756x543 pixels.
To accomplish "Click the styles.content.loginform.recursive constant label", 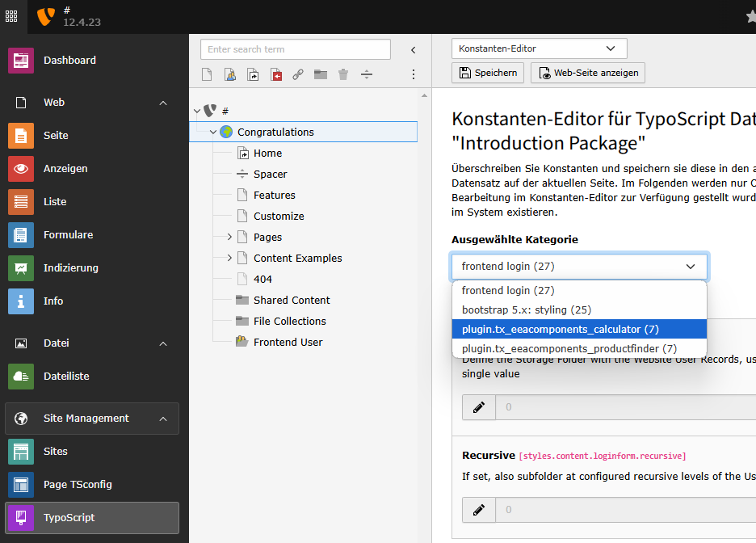I will coord(603,457).
